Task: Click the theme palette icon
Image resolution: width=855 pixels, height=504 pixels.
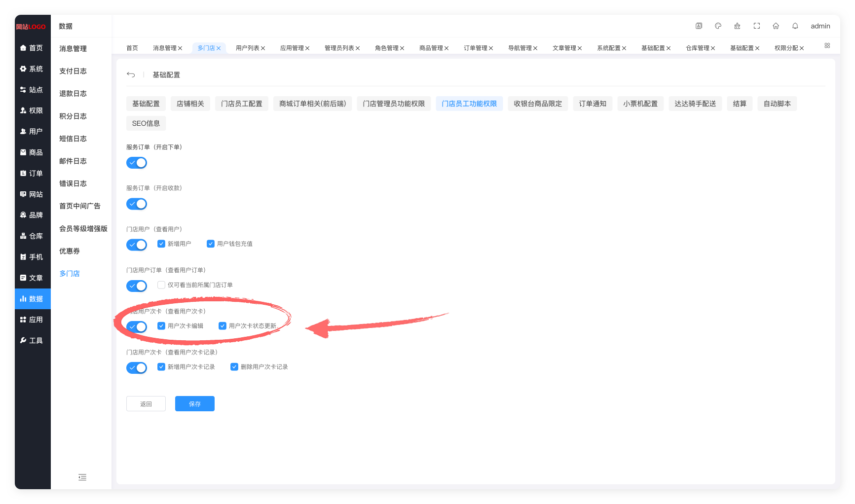Action: pyautogui.click(x=718, y=26)
